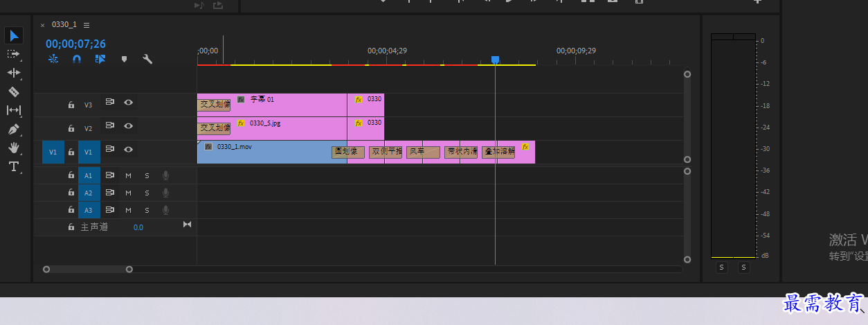Screen dimensions: 868x325
Task: Click master track 0.0 volume value
Action: pyautogui.click(x=138, y=227)
